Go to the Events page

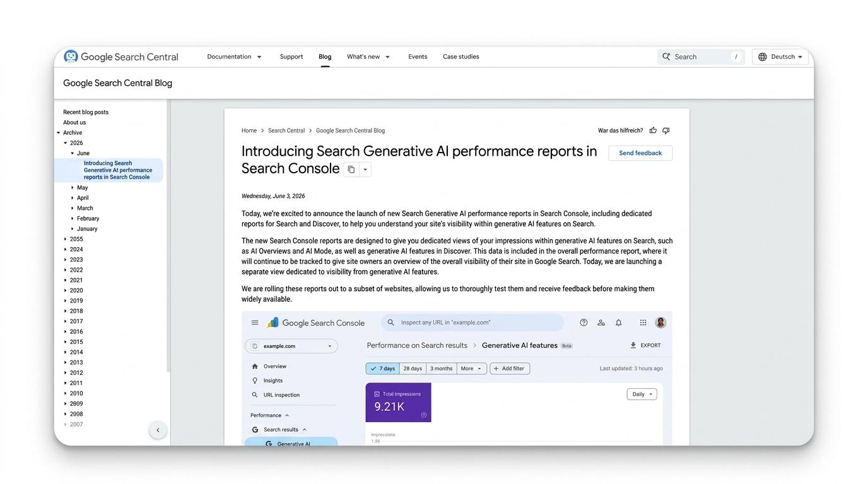(418, 57)
